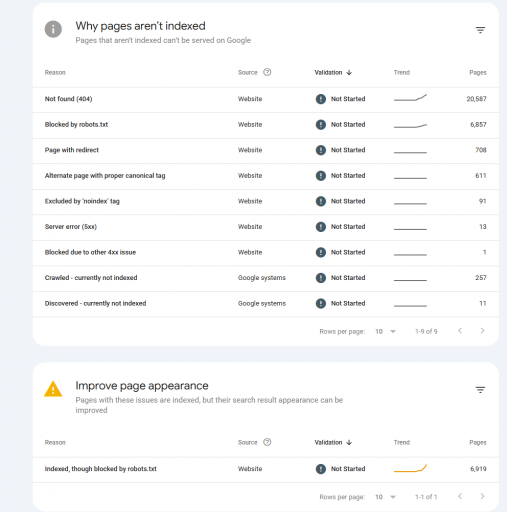Open Crawled - currently not indexed row
The image size is (507, 512).
[266, 278]
